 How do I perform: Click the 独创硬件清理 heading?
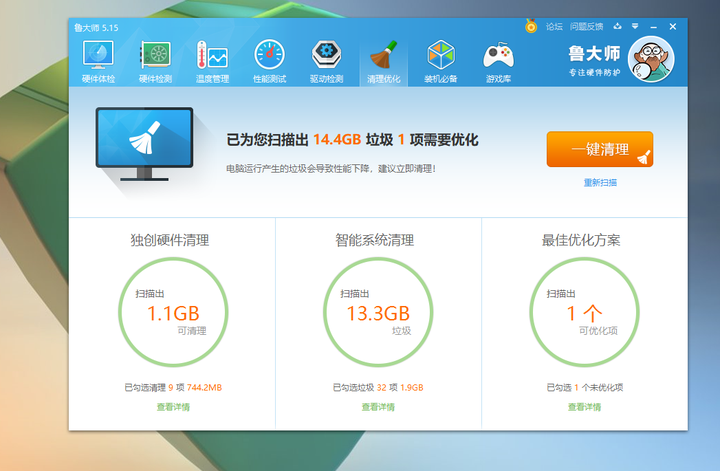pyautogui.click(x=170, y=240)
